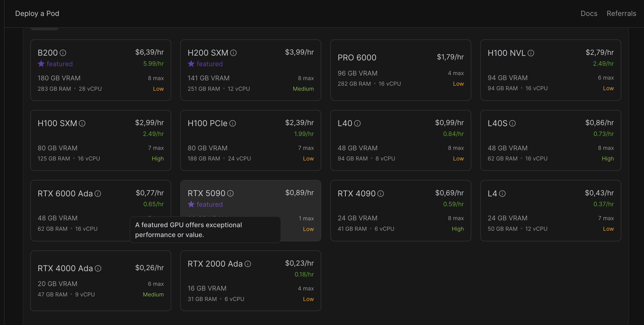Click L40 discounted 0.84/hr price
The width and height of the screenshot is (644, 325).
[x=453, y=134]
